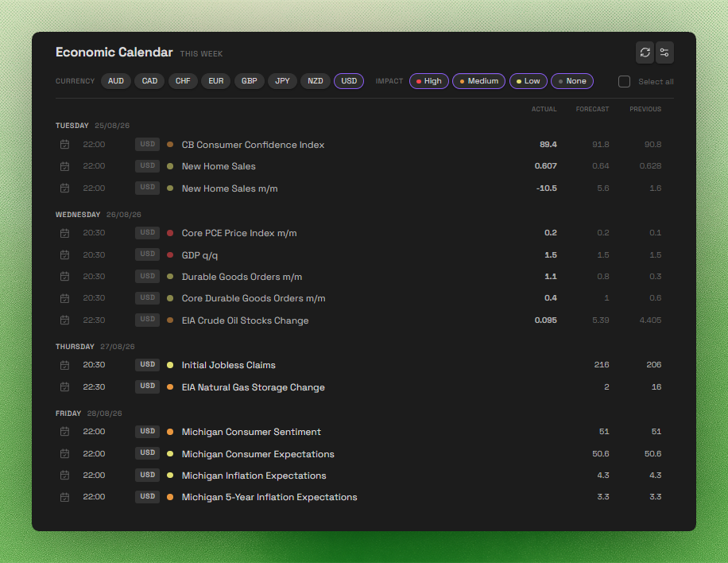Click the USD tag on GDP q/q row

[x=147, y=254]
